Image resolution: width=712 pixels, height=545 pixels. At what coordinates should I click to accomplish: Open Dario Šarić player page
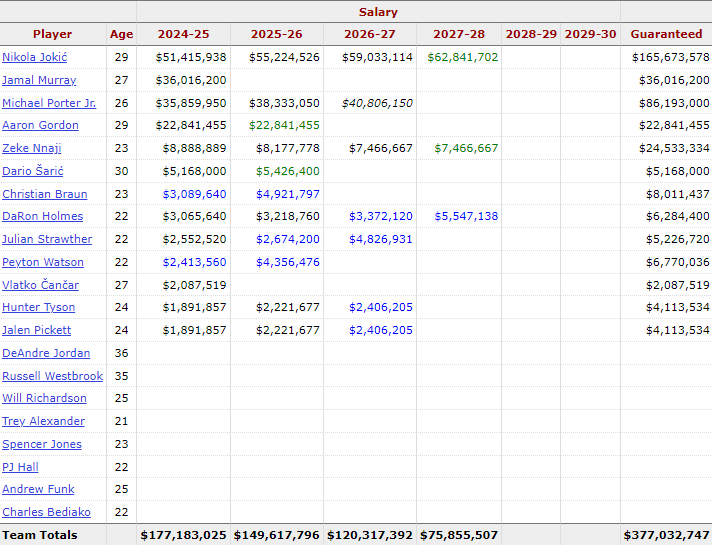(x=33, y=171)
